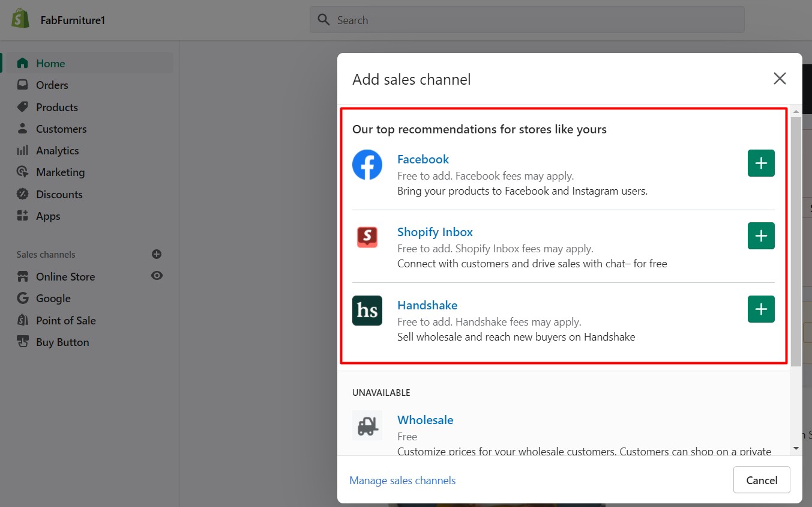This screenshot has width=812, height=507.
Task: Add Shopify Inbox using the green plus
Action: pyautogui.click(x=760, y=235)
